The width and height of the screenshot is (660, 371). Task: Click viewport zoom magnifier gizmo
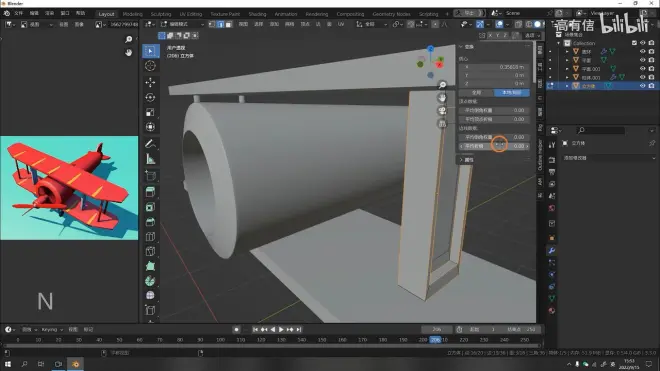[442, 85]
